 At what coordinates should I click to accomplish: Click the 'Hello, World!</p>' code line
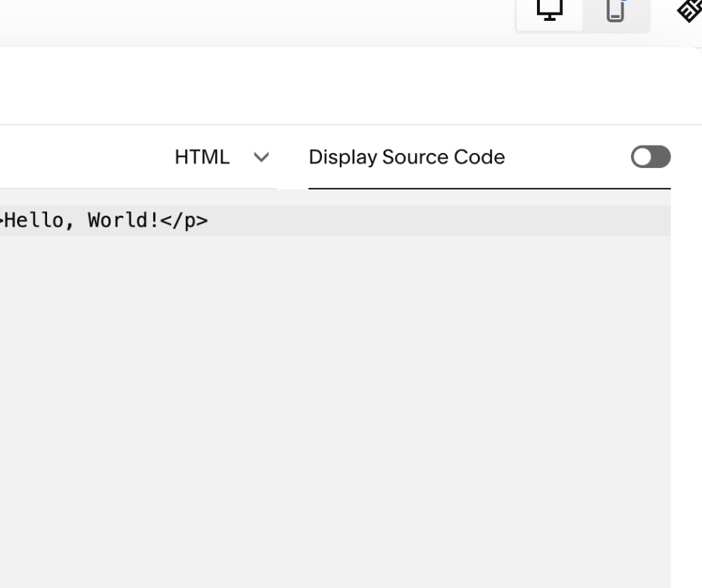click(x=335, y=221)
